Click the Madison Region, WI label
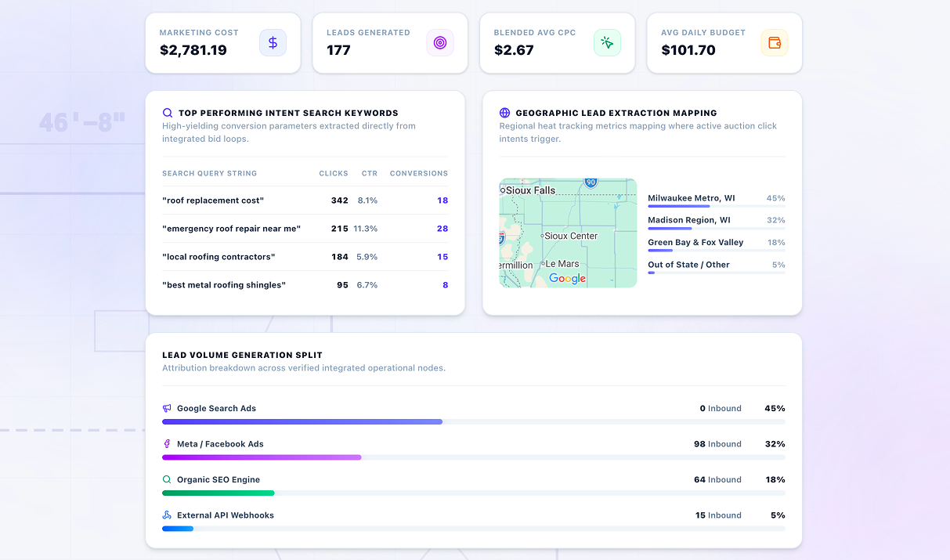This screenshot has width=950, height=560. (689, 220)
